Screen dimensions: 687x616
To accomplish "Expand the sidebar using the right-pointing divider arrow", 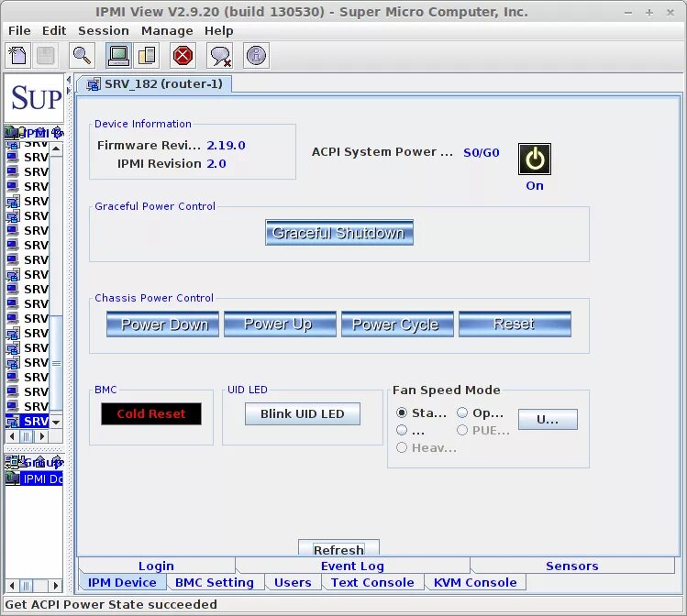I will [69, 91].
